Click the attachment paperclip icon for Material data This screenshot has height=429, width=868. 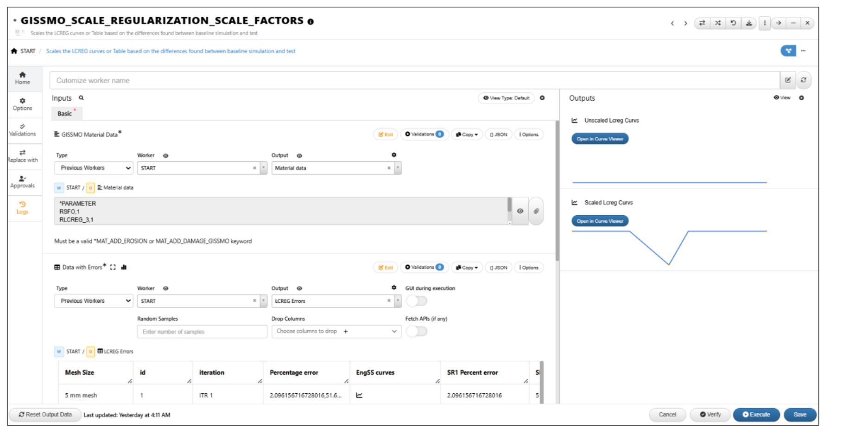coord(536,211)
